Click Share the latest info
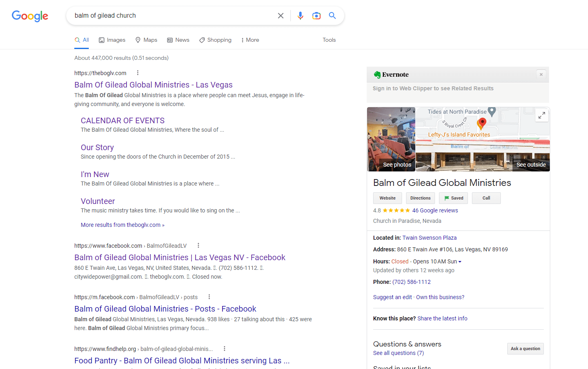Screen dimensions: 588x369 pos(442,318)
